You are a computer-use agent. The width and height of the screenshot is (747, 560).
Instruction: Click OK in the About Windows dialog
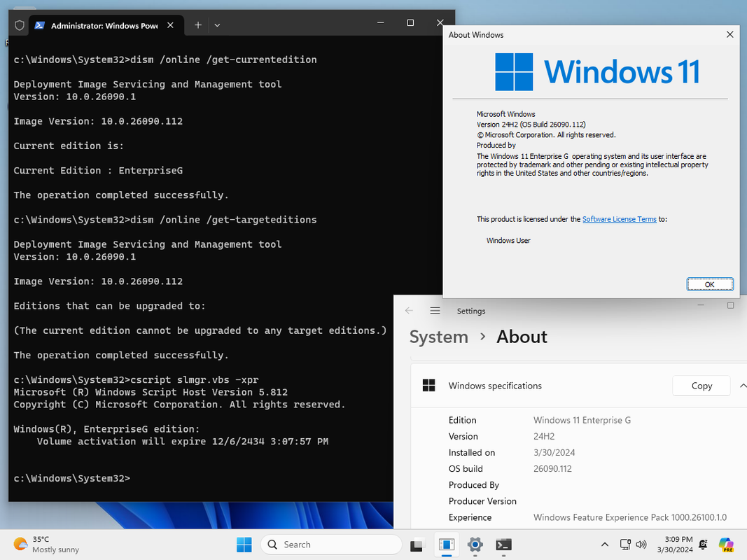pyautogui.click(x=710, y=284)
